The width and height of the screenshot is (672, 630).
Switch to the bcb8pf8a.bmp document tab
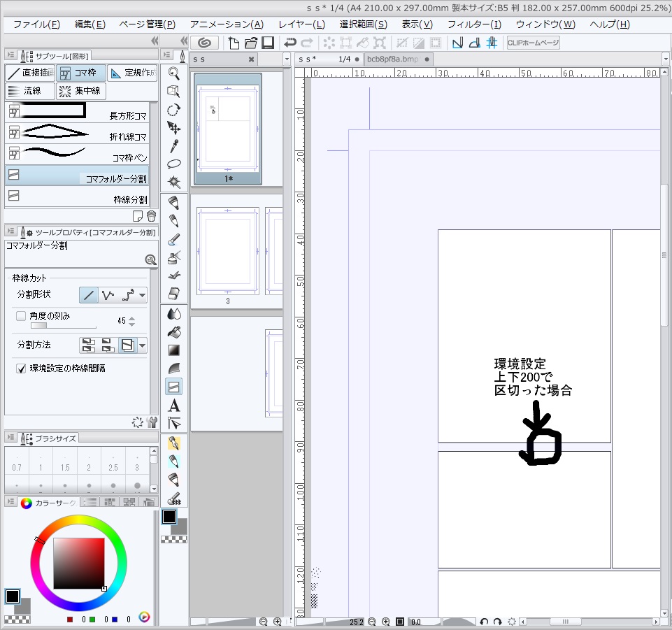pyautogui.click(x=392, y=59)
